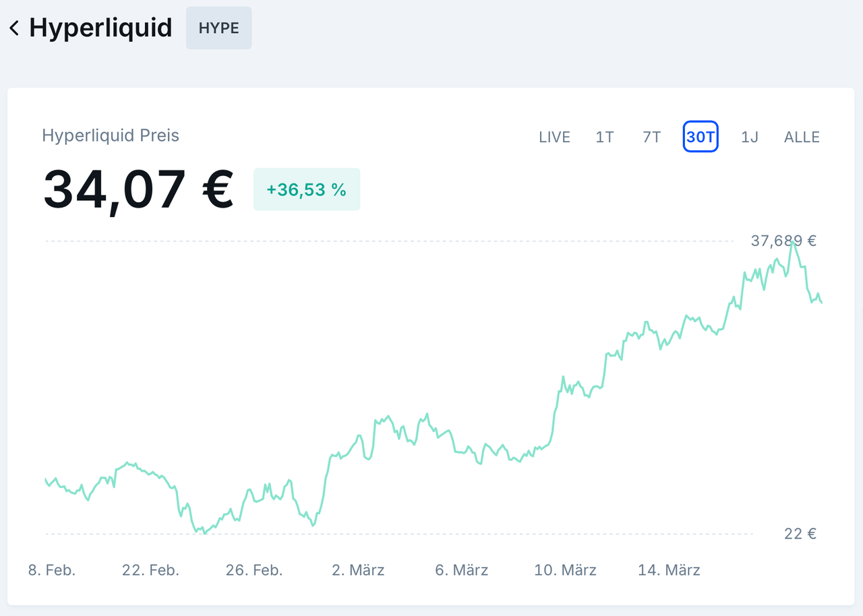The width and height of the screenshot is (863, 616).
Task: Show the ALLE full price history
Action: [x=801, y=137]
